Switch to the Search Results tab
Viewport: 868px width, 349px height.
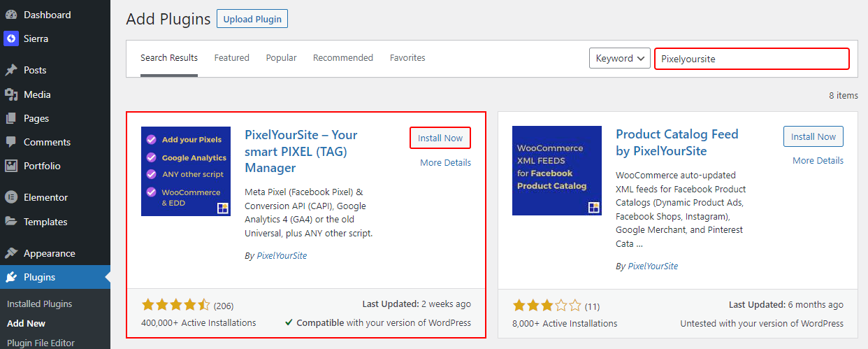pyautogui.click(x=169, y=58)
